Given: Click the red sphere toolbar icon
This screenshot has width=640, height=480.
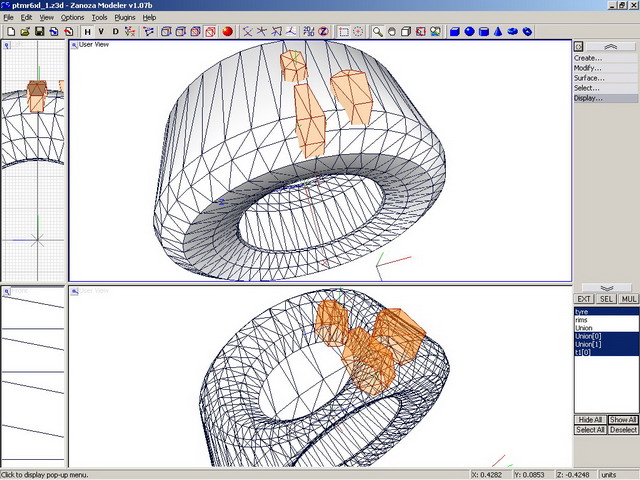Looking at the screenshot, I should (x=227, y=32).
